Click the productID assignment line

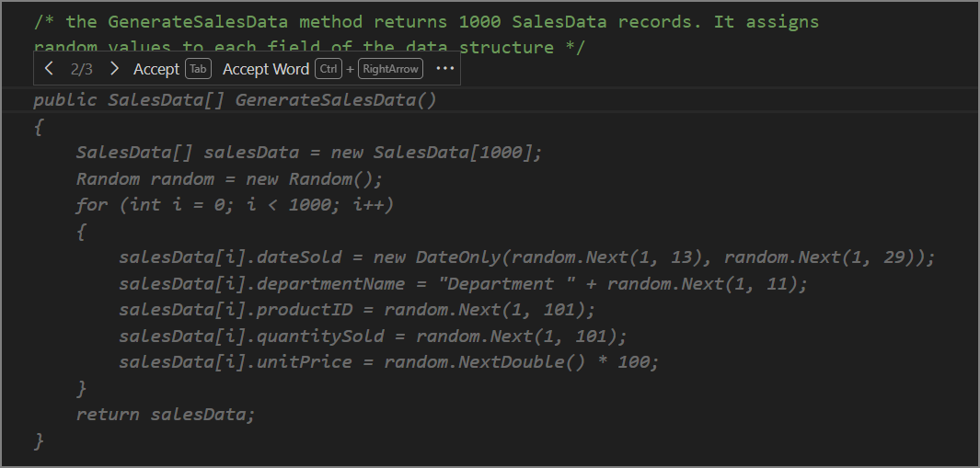coord(358,310)
